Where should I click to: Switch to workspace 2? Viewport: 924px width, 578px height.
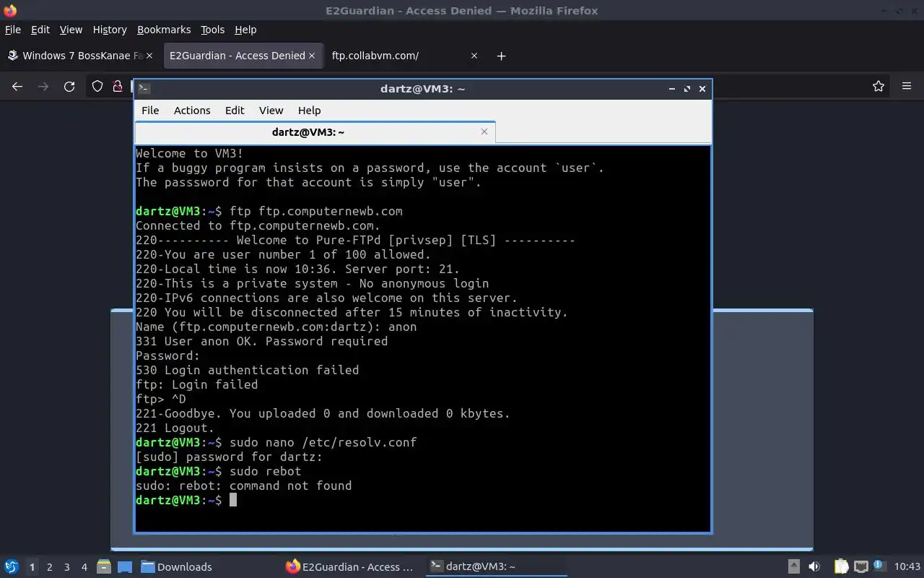[x=49, y=567]
